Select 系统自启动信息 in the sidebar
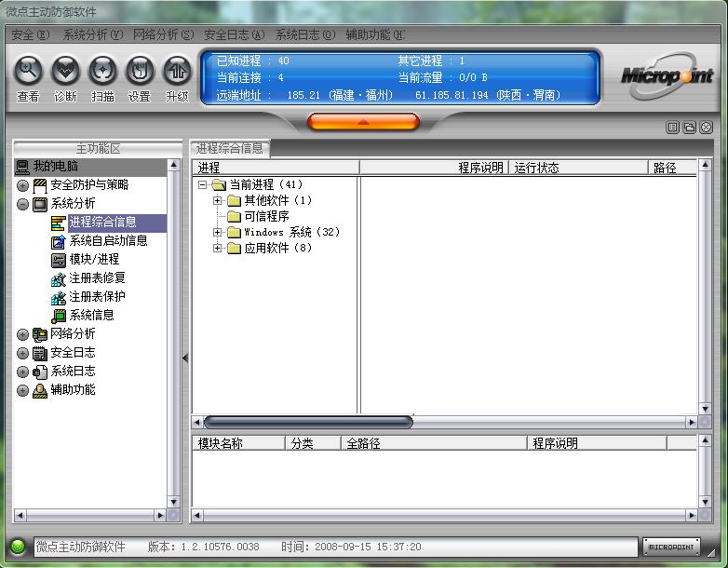This screenshot has width=728, height=568. [108, 240]
